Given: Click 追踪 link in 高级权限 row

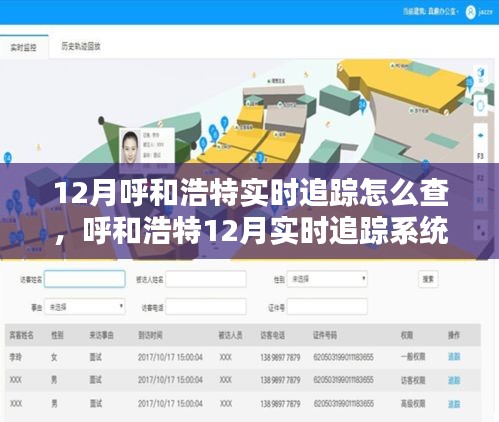Looking at the screenshot, I should pyautogui.click(x=454, y=404).
